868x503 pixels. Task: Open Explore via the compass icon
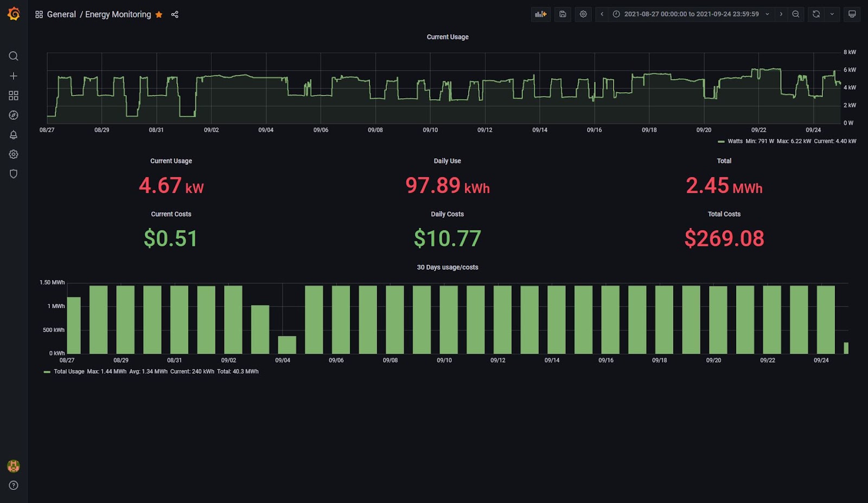pos(14,115)
